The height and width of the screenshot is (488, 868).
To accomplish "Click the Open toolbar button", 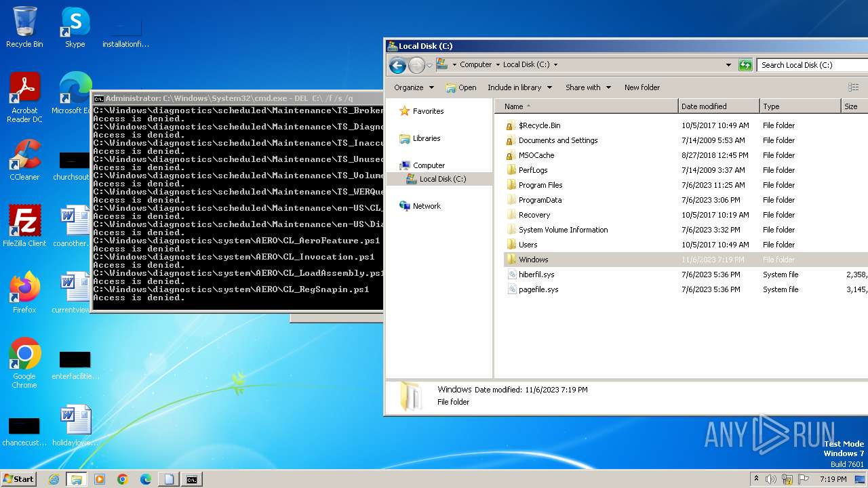I will coord(461,87).
